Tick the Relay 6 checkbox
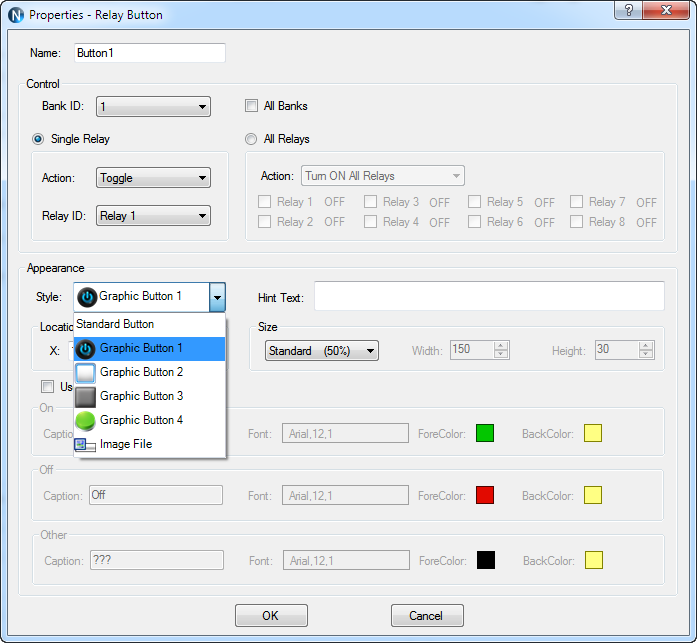 pyautogui.click(x=474, y=221)
